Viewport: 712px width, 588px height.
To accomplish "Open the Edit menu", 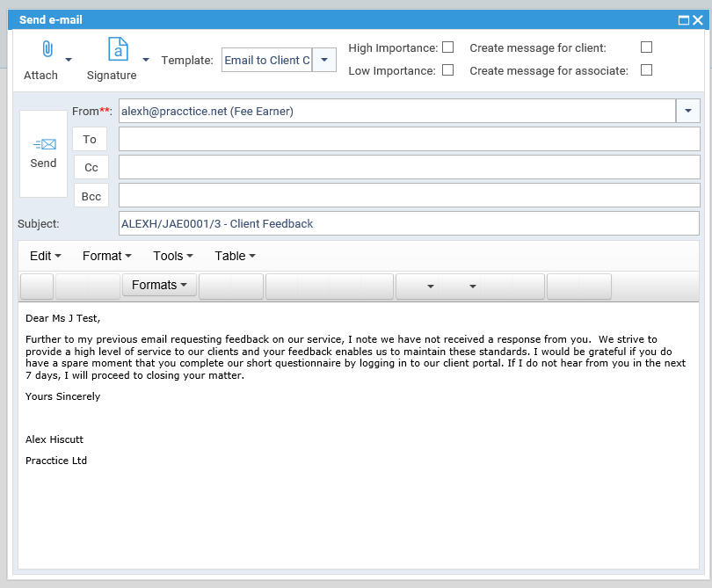I will coord(46,256).
